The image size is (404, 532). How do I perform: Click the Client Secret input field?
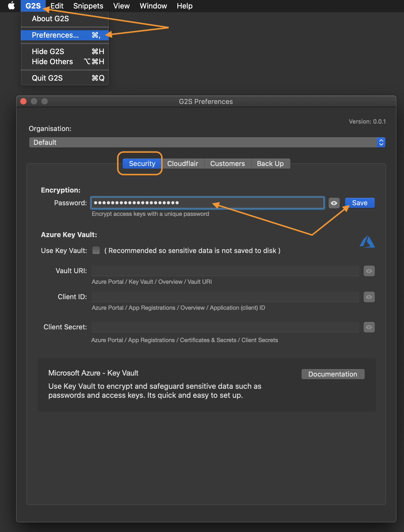click(x=225, y=327)
